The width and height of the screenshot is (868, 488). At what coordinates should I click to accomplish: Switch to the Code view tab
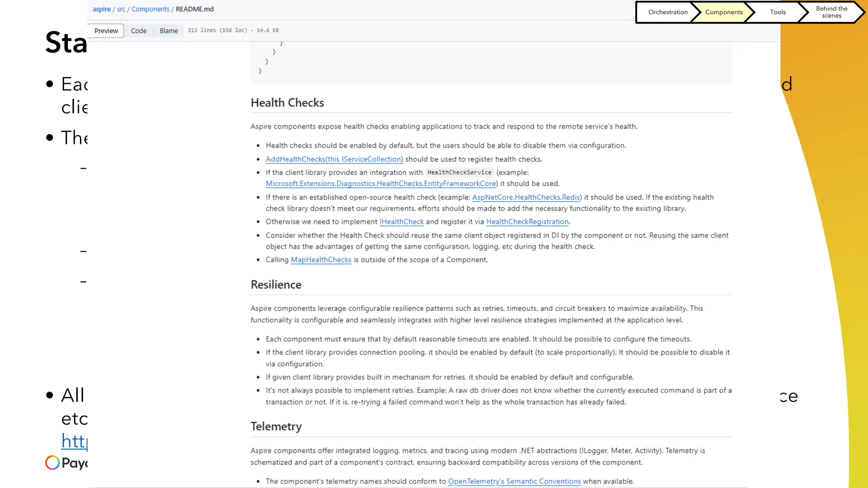pyautogui.click(x=139, y=30)
